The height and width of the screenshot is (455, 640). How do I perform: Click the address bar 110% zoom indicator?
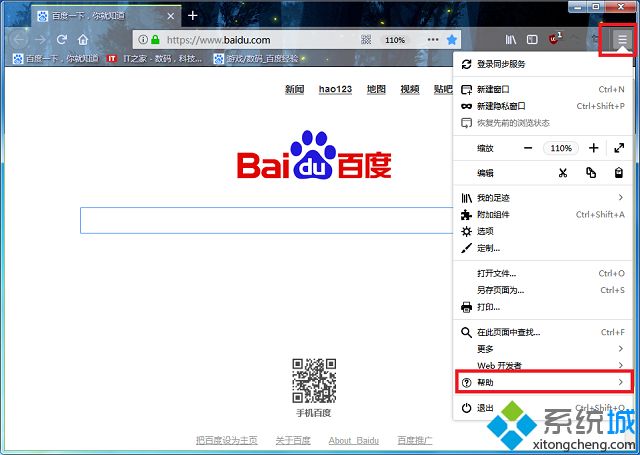pyautogui.click(x=395, y=40)
